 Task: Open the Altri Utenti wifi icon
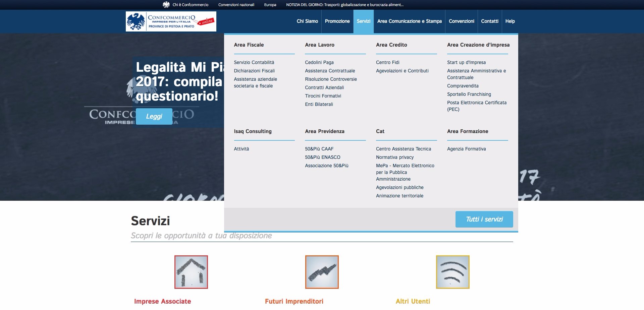tap(453, 272)
